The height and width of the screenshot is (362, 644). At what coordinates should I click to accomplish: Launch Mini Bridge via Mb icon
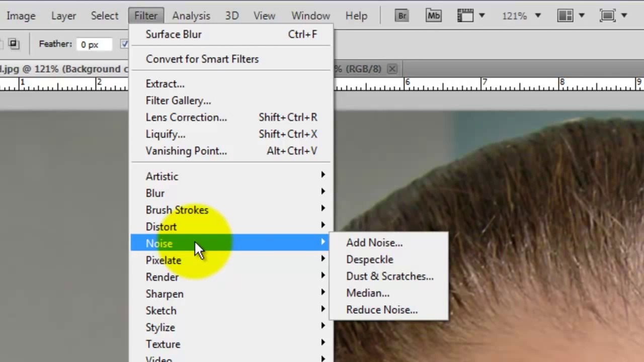click(x=433, y=16)
